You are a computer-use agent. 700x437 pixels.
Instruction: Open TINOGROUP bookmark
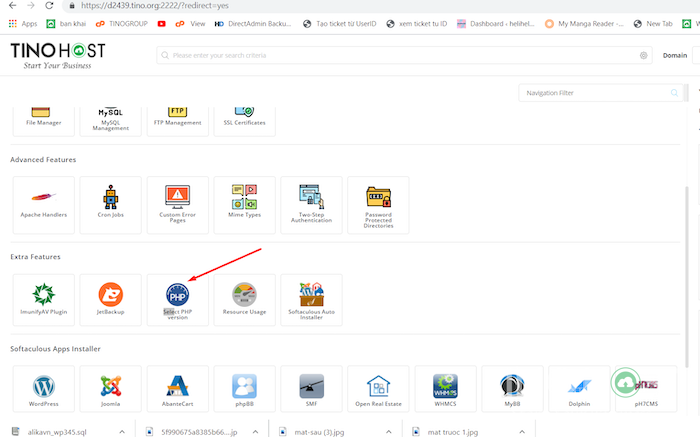122,24
